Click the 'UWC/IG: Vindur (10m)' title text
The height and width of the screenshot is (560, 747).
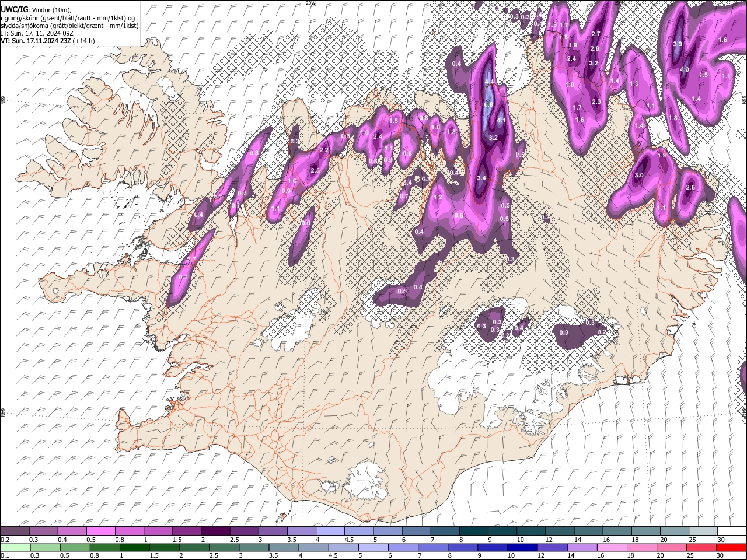36,9
